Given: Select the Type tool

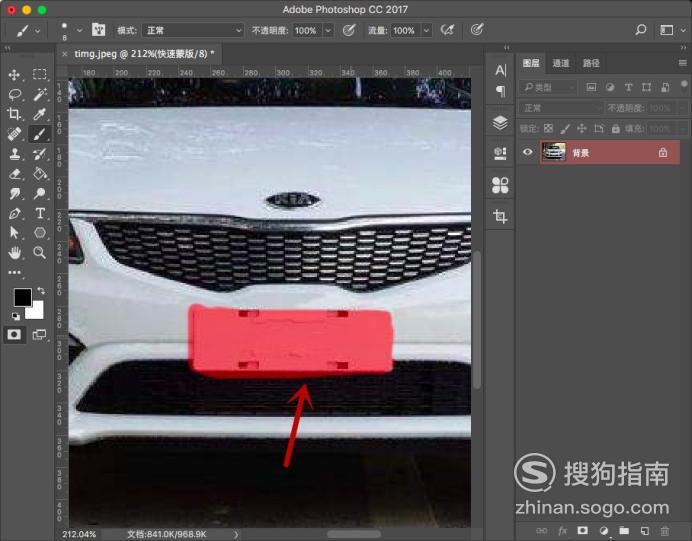Looking at the screenshot, I should pyautogui.click(x=40, y=213).
